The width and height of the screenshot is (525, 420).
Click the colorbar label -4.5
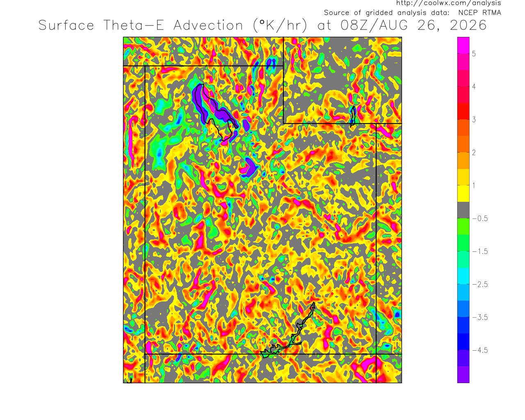[480, 350]
